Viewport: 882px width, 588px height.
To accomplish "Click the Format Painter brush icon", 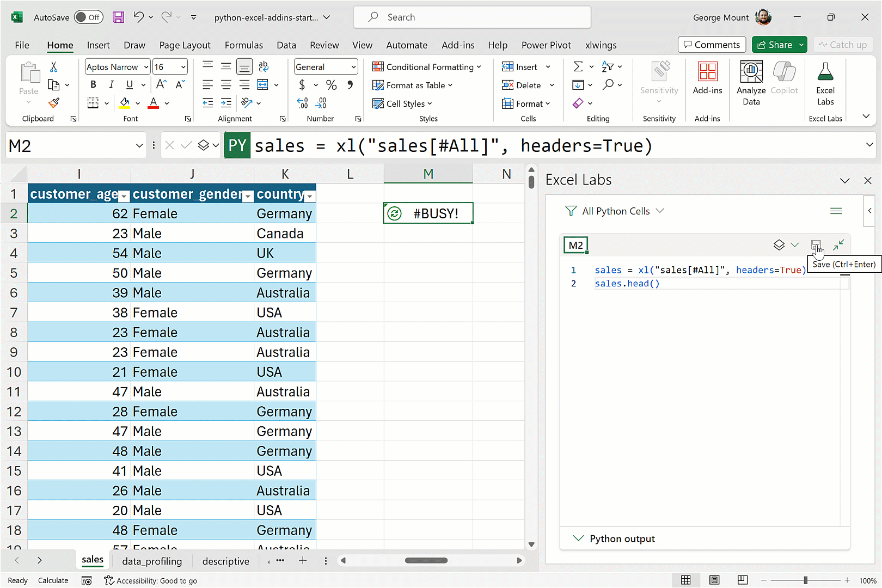I will (54, 103).
